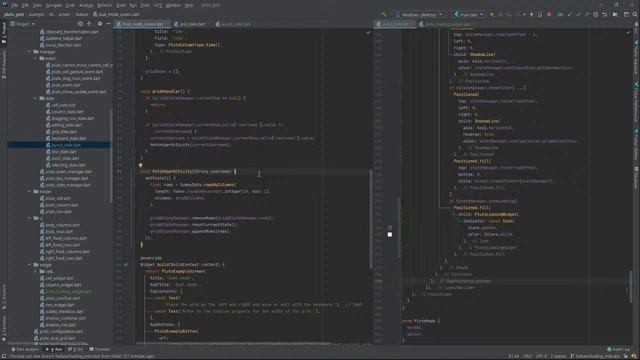Click dual_mode_screen.dart in the breadcrumb bar
The width and height of the screenshot is (640, 360).
coord(117,14)
